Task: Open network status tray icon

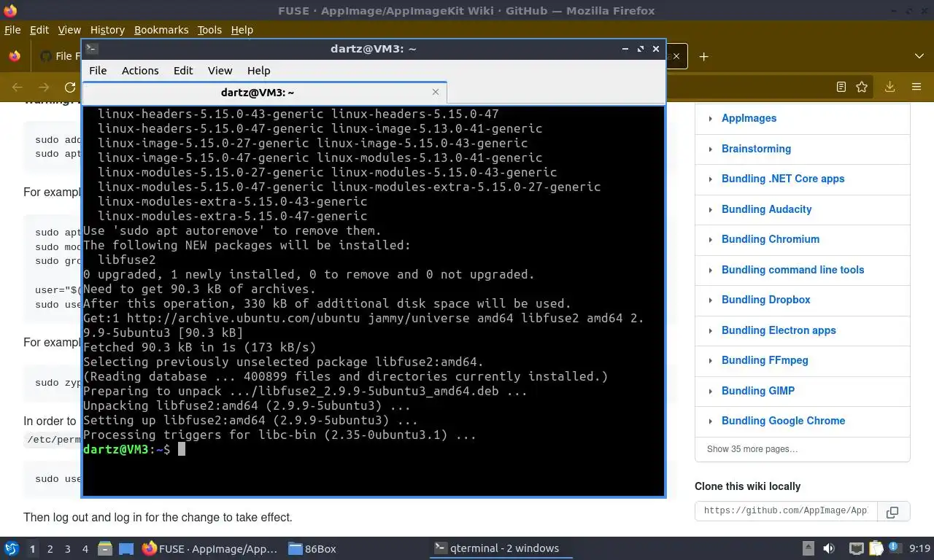Action: click(x=856, y=548)
